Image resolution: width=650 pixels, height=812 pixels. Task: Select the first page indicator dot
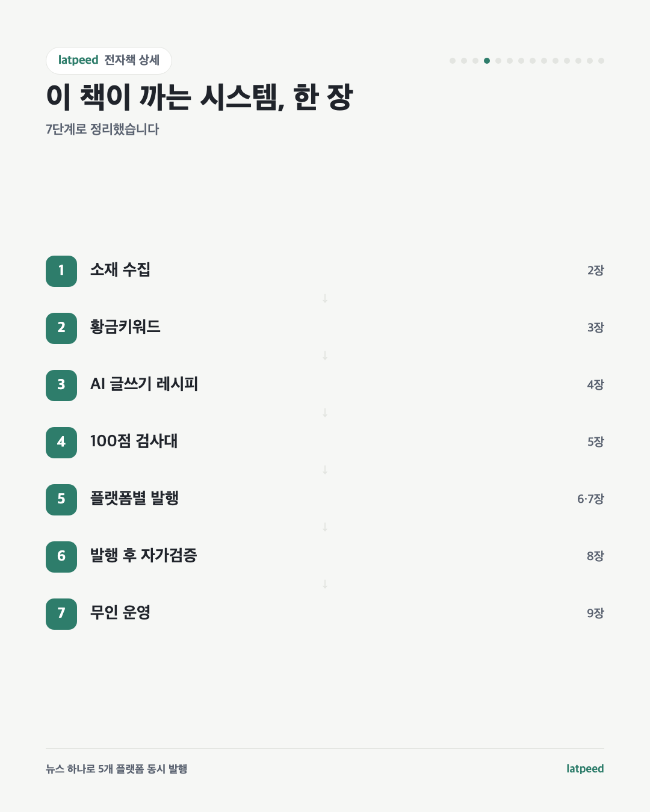[x=453, y=61]
